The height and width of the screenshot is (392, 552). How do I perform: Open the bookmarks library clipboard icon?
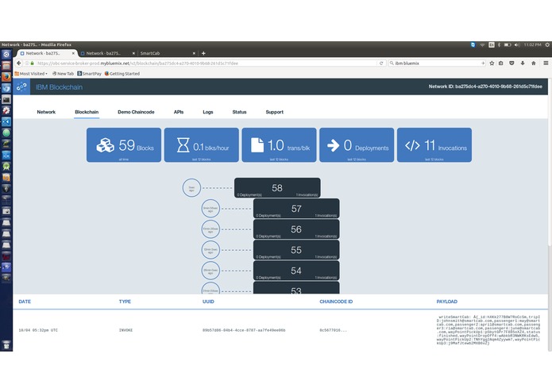[501, 63]
